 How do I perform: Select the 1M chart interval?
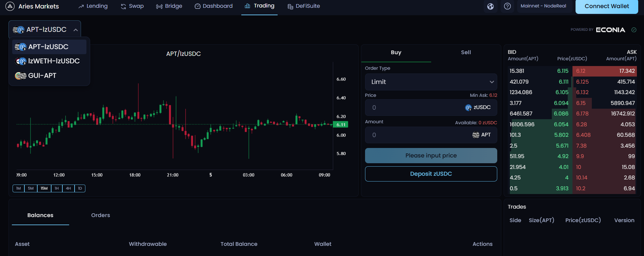(18, 189)
